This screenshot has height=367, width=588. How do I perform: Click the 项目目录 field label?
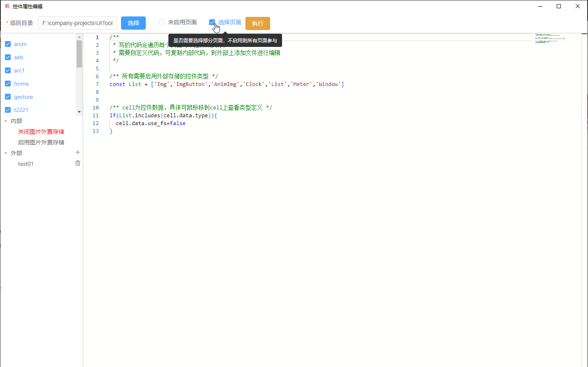click(21, 23)
